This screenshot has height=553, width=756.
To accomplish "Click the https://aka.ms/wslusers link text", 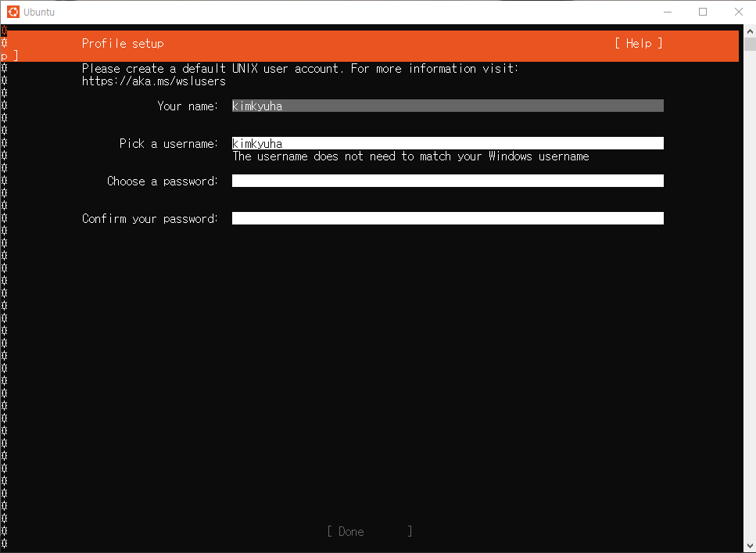I will coord(154,81).
